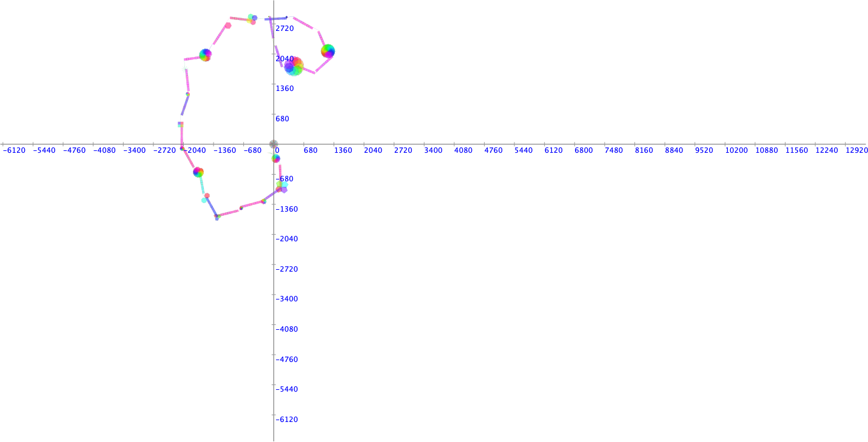Select the lone cyan circle in the lower-left path
This screenshot has height=442, width=868.
pos(204,200)
